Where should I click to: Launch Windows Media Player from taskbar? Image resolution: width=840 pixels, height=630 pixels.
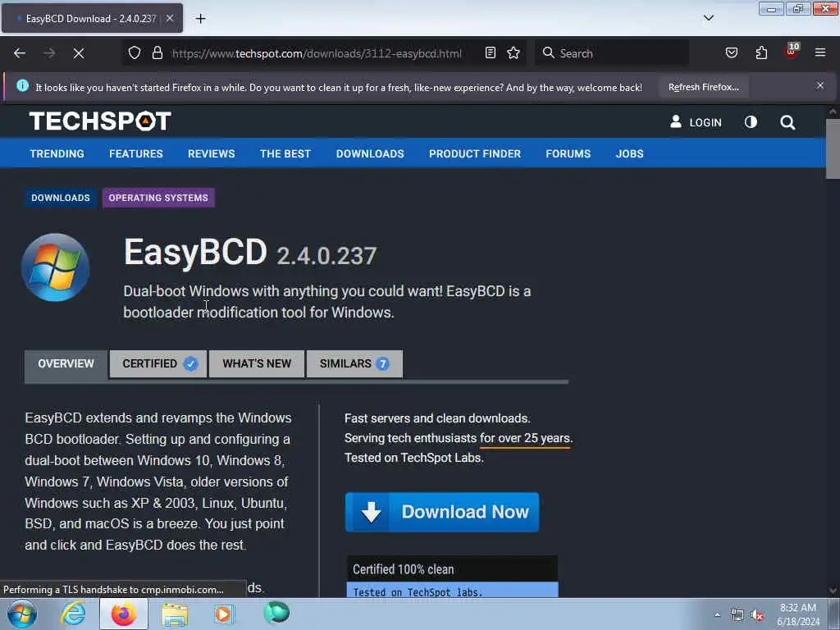(x=225, y=614)
